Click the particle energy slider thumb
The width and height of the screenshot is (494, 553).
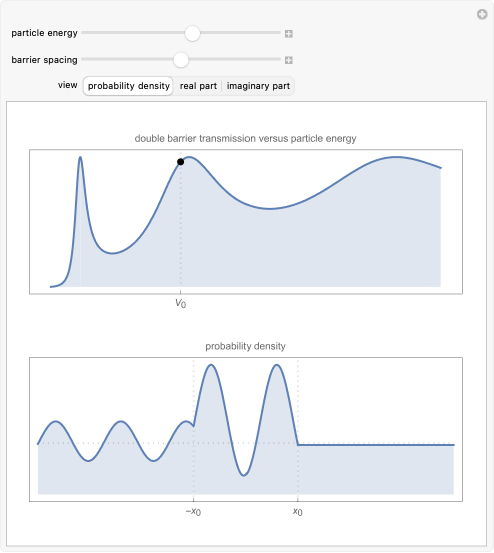tap(192, 33)
